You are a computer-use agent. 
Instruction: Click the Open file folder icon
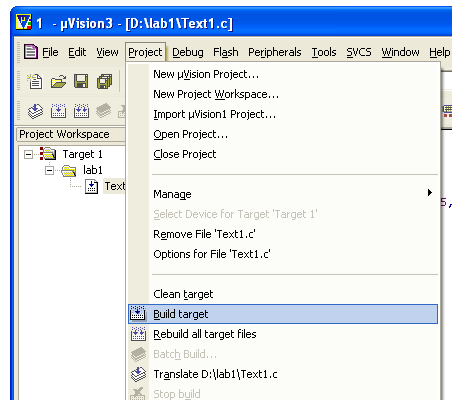coord(58,81)
